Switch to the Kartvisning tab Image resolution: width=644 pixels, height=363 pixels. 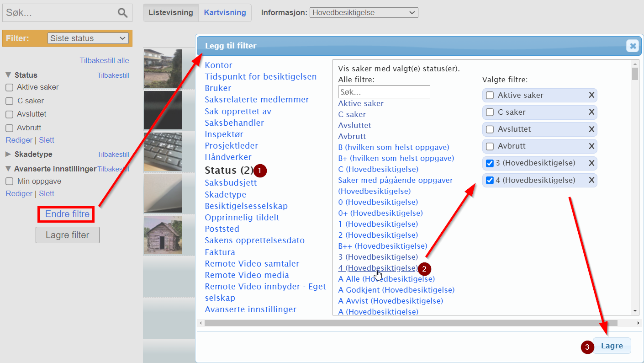coord(225,13)
